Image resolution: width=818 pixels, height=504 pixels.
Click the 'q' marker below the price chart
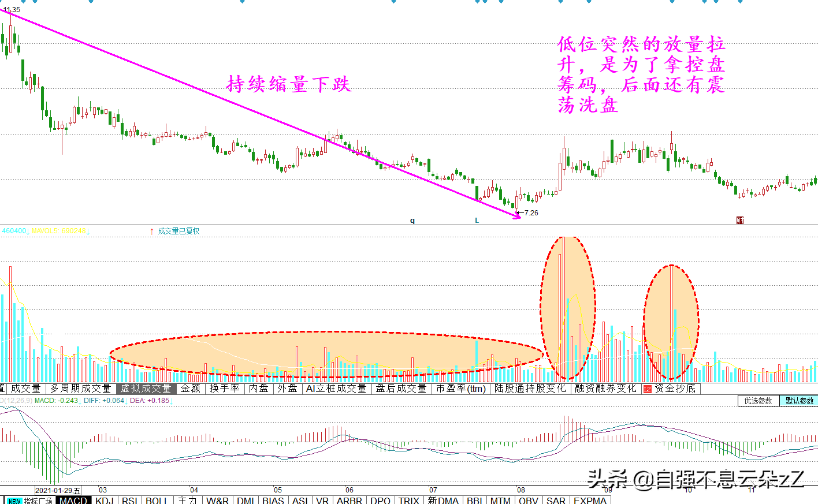[x=412, y=221]
